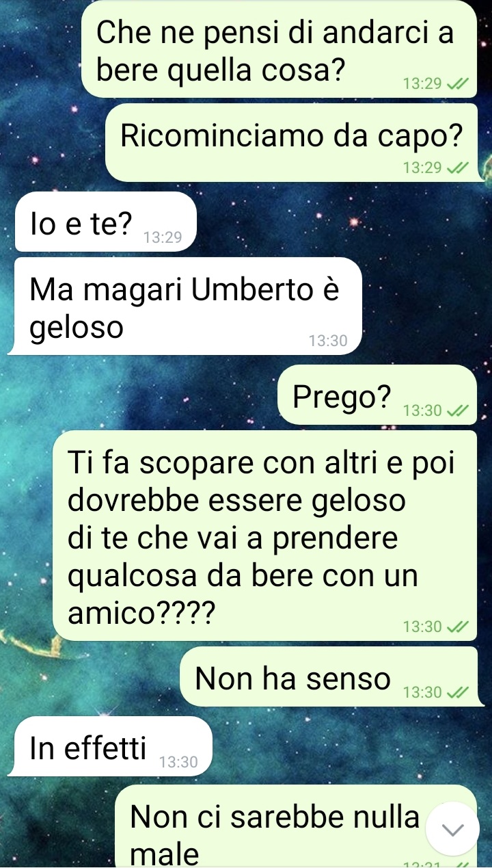This screenshot has width=492, height=868.
Task: Tap the scroll-to-bottom chevron button
Action: click(x=452, y=829)
